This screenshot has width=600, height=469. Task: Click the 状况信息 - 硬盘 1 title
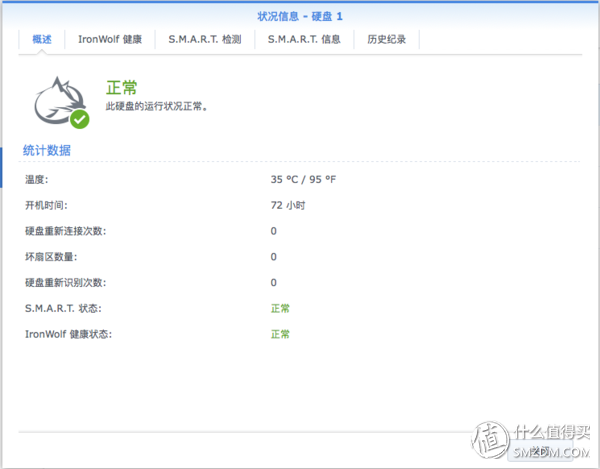[x=300, y=16]
